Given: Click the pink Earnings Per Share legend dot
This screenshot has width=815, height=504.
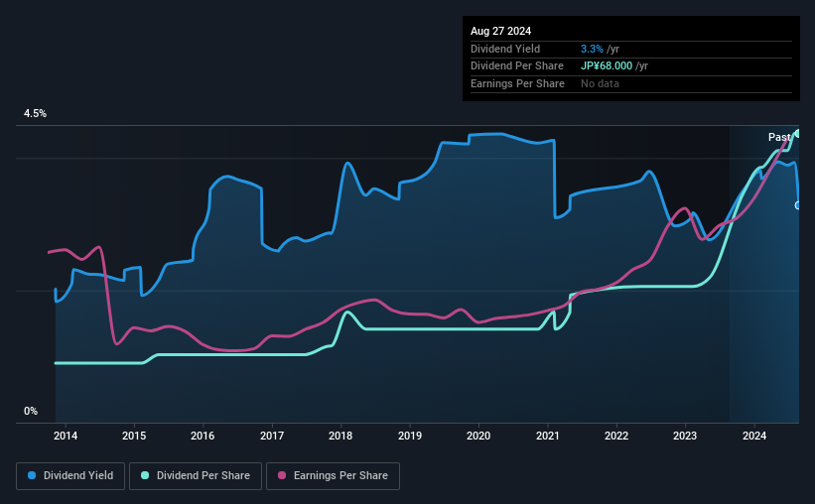Looking at the screenshot, I should click(282, 475).
